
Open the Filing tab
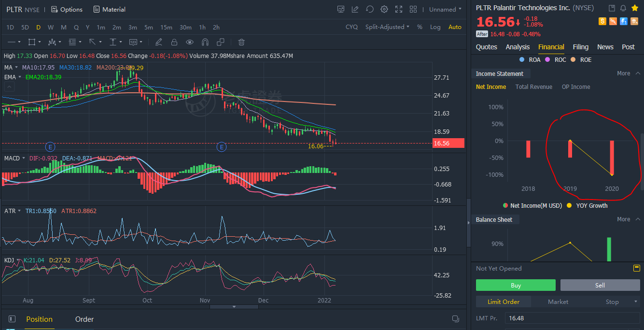coord(581,47)
